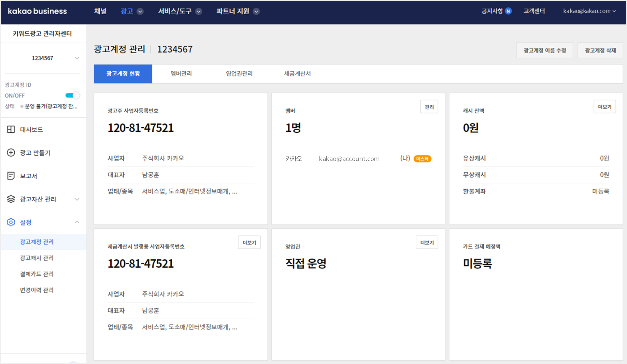Image resolution: width=627 pixels, height=364 pixels.
Task: Click the kakao business logo
Action: [x=37, y=11]
